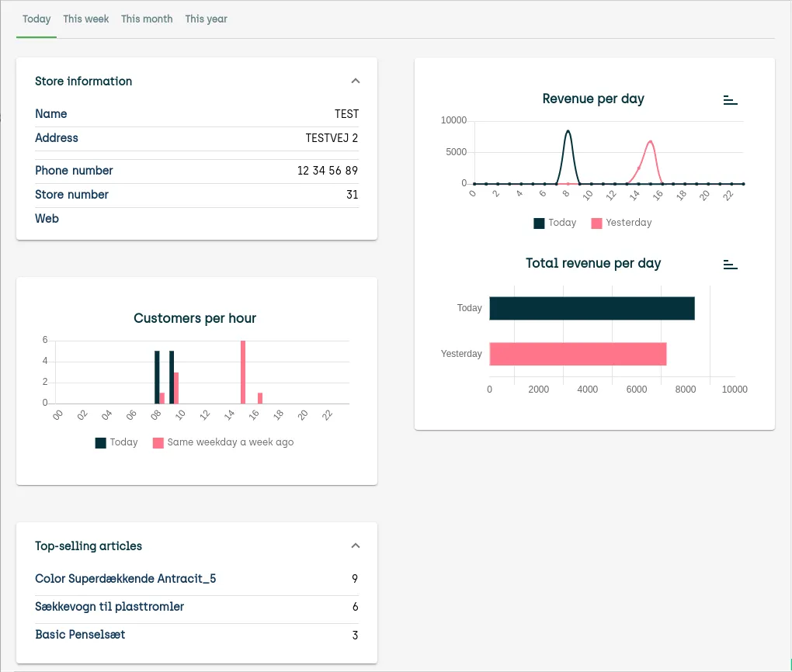792x672 pixels.
Task: Collapse the Store information panel
Action: (x=356, y=81)
